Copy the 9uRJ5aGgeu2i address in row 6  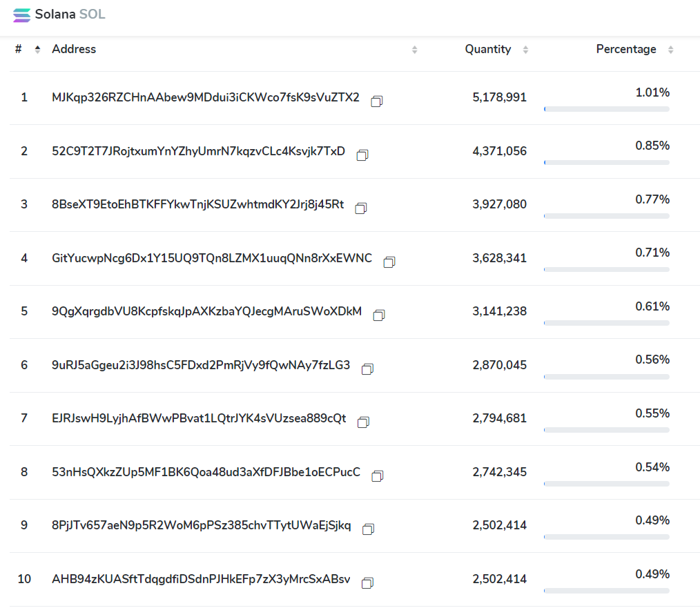[367, 369]
